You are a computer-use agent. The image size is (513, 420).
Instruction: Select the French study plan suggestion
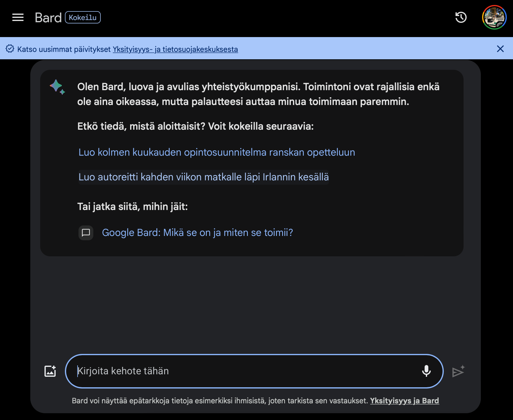coord(217,152)
